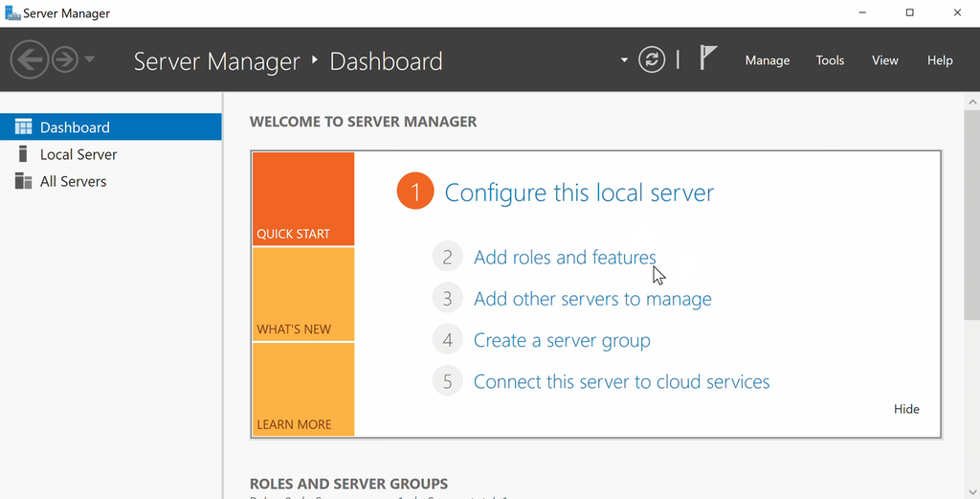
Task: Click the step 3 number circle
Action: pyautogui.click(x=448, y=298)
